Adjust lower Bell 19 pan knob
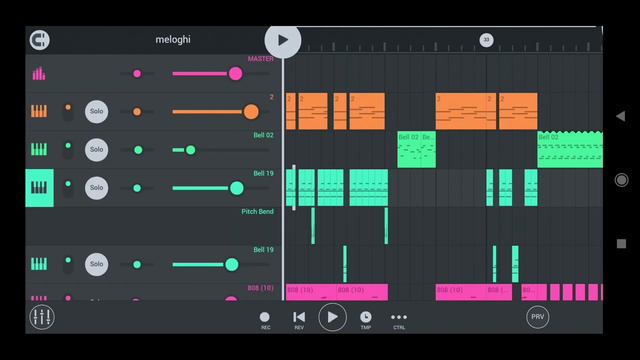Screen dimensions: 640x360 137,264
